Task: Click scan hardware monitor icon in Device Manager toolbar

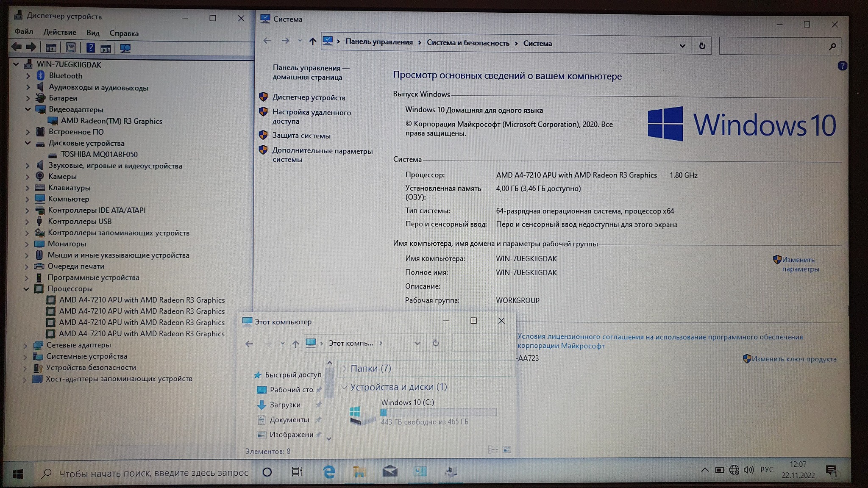Action: (125, 48)
